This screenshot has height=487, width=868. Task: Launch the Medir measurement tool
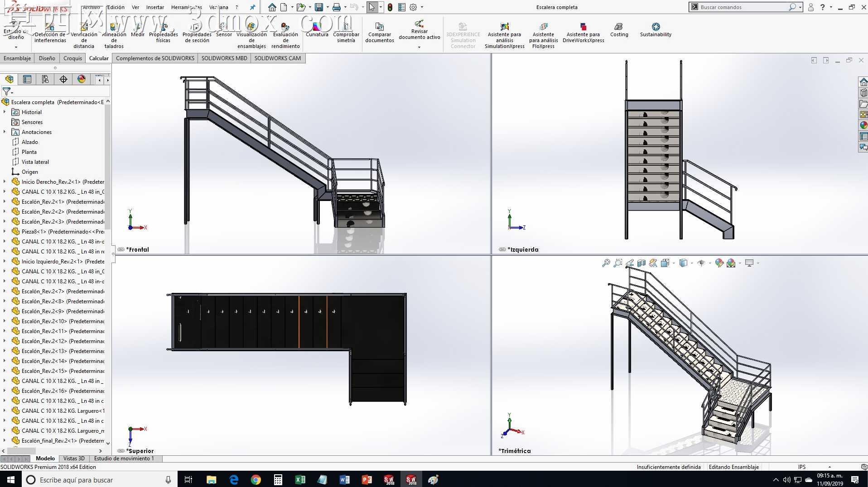click(138, 30)
